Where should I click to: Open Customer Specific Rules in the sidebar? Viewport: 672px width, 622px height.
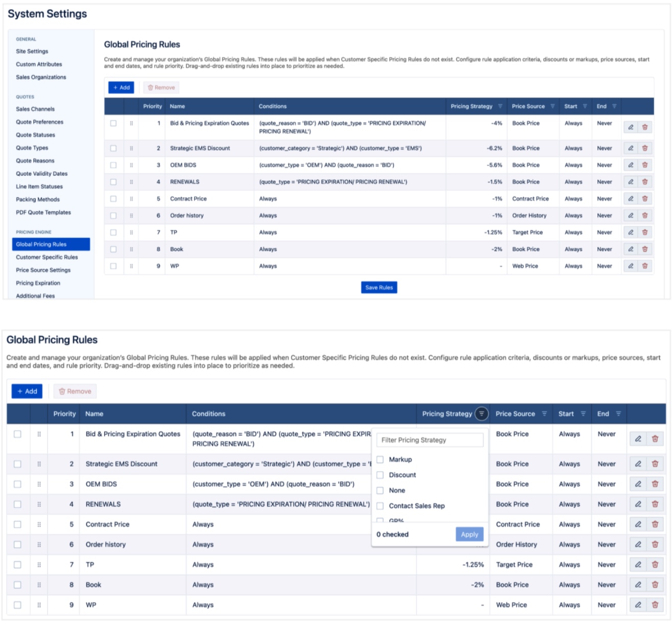47,257
